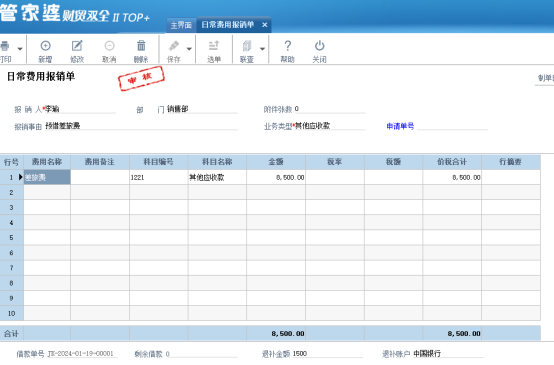Click the 退补金额 field 1500

click(x=327, y=354)
